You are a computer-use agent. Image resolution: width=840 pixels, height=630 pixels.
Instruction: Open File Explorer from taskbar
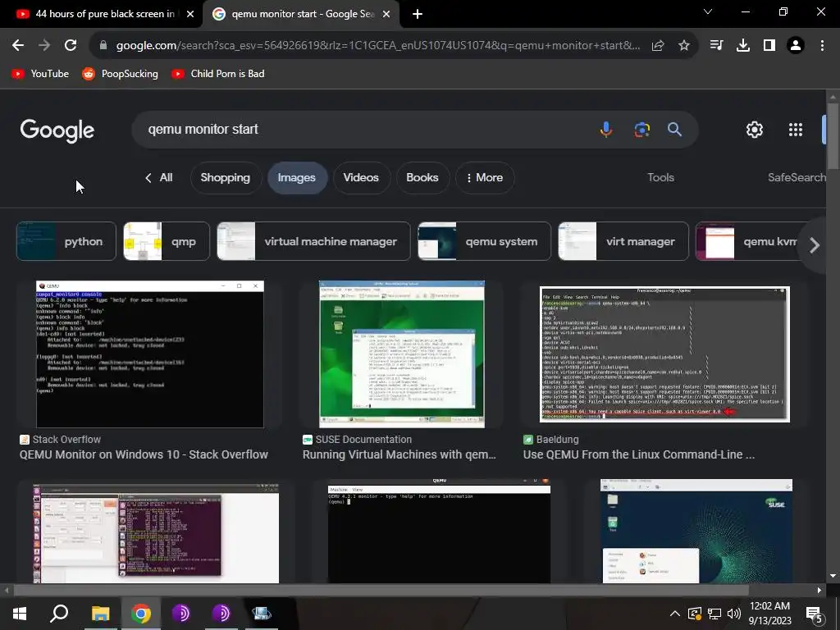point(100,614)
